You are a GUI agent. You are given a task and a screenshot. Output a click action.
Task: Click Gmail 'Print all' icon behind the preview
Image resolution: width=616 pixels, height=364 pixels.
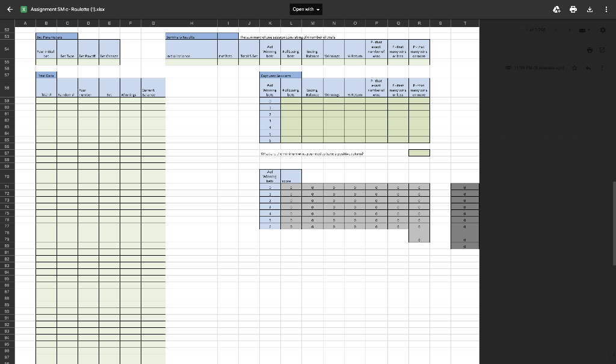[590, 50]
